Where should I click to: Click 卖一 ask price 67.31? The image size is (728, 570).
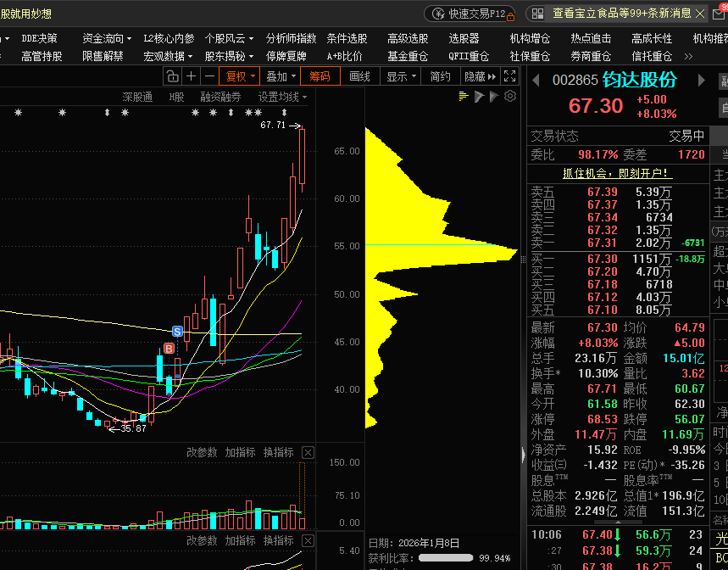point(603,243)
